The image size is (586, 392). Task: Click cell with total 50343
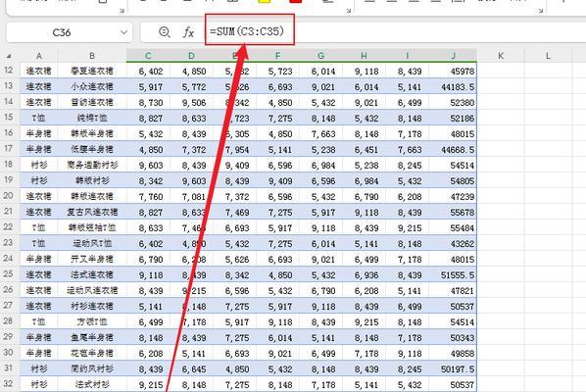point(453,337)
